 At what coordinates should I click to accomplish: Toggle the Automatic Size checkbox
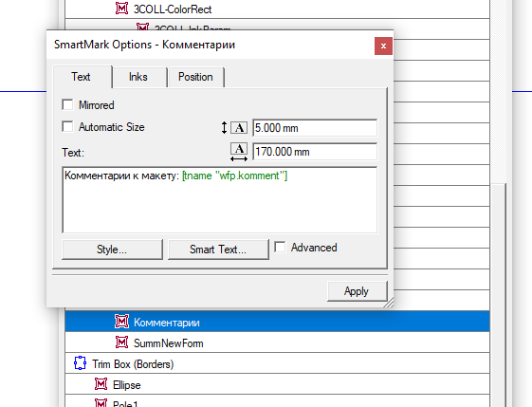tap(67, 126)
